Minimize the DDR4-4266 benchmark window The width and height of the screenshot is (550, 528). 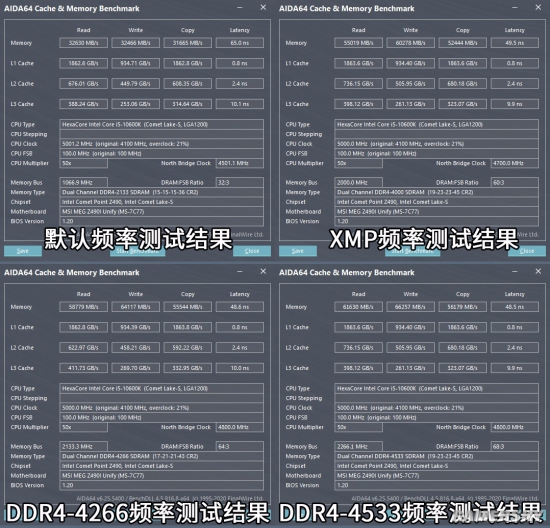(x=240, y=272)
